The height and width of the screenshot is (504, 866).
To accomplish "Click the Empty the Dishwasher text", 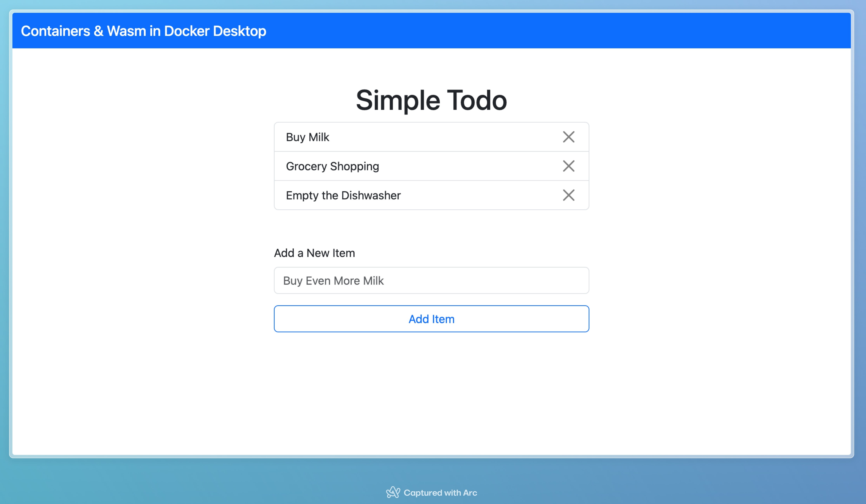I will point(343,195).
